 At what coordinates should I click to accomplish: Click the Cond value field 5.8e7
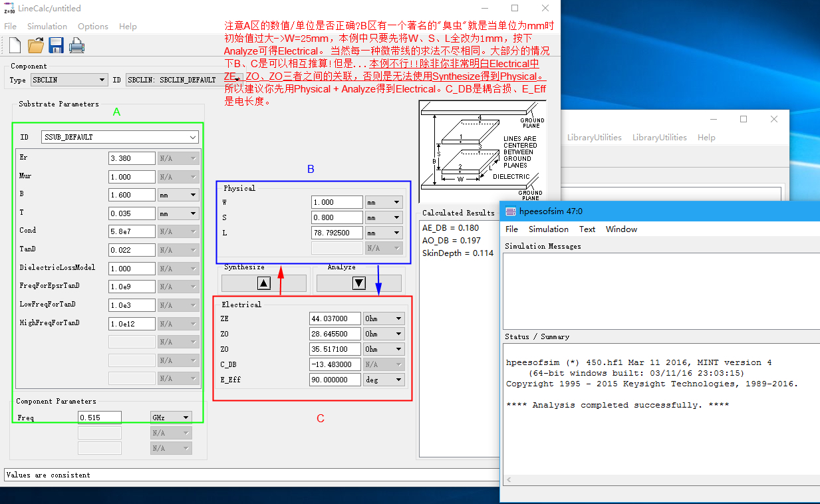(x=132, y=231)
